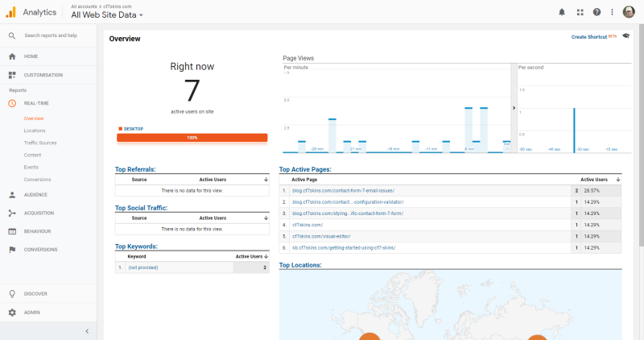This screenshot has height=340, width=644.
Task: Sort Top Referrals by Active Users arrow
Action: (266, 180)
